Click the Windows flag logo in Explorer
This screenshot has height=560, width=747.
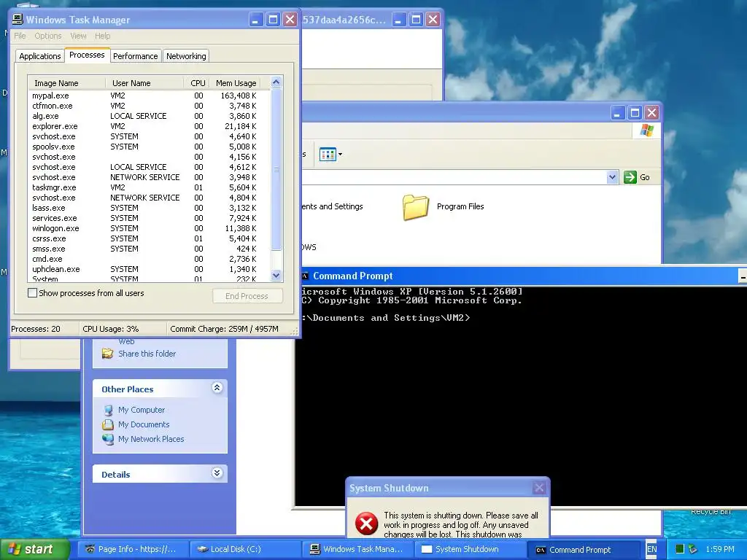tap(646, 131)
